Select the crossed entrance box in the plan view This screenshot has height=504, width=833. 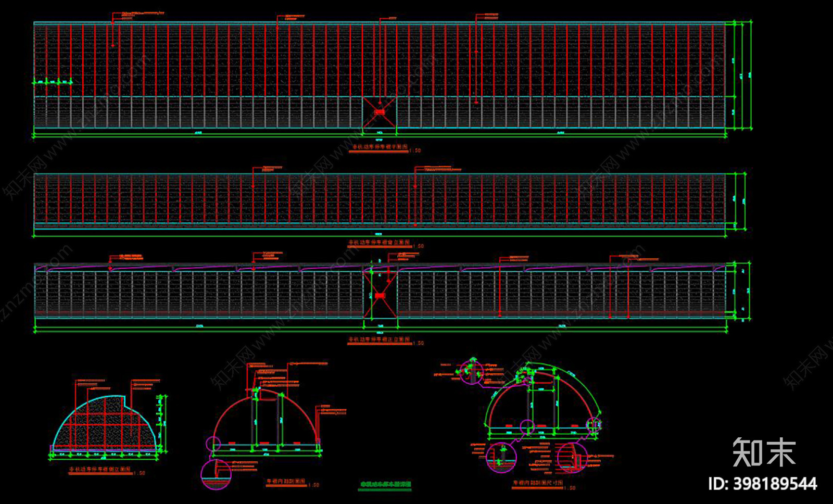coord(380,112)
